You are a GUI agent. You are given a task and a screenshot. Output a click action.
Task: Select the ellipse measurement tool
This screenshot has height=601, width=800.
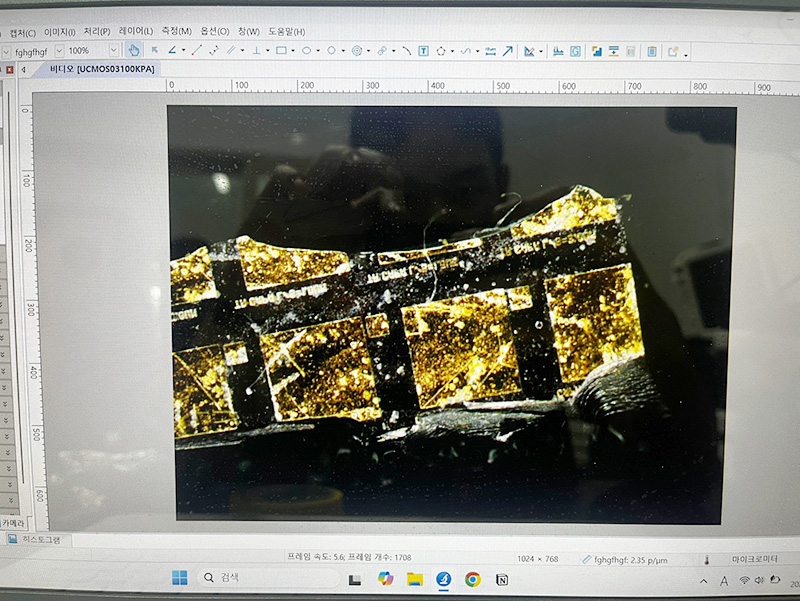tap(307, 51)
